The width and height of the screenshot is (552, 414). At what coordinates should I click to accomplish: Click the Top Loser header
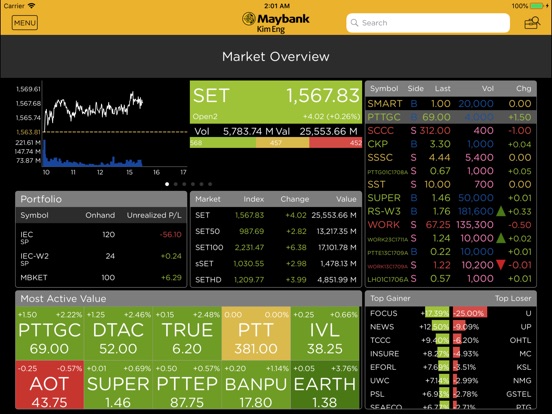pyautogui.click(x=513, y=298)
